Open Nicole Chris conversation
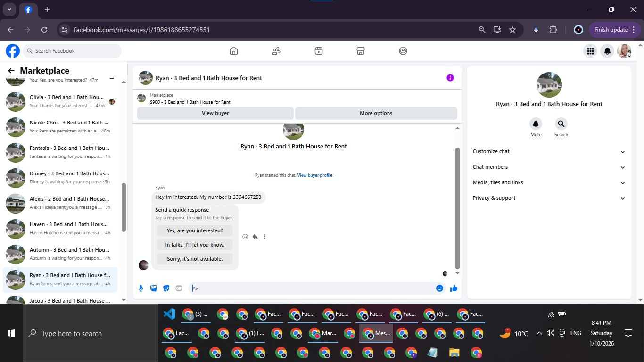 click(60, 127)
